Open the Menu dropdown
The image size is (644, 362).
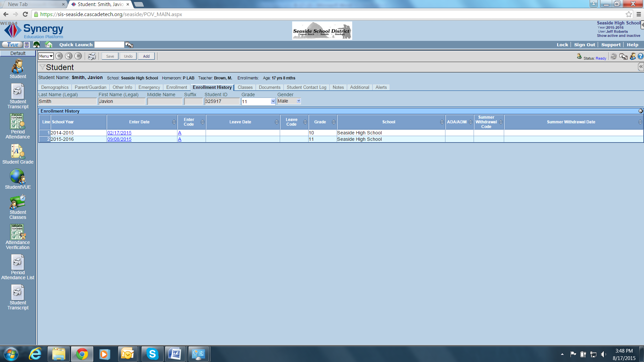click(46, 56)
